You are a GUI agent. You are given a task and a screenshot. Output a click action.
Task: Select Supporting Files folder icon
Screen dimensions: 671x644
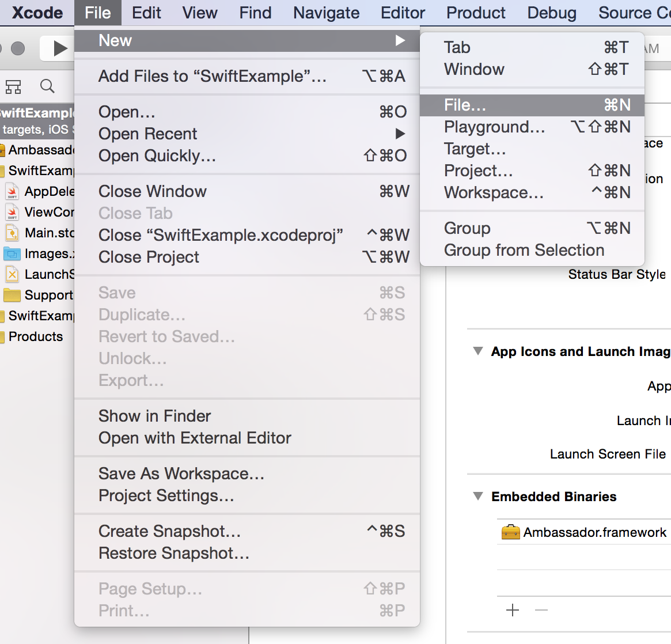[12, 295]
